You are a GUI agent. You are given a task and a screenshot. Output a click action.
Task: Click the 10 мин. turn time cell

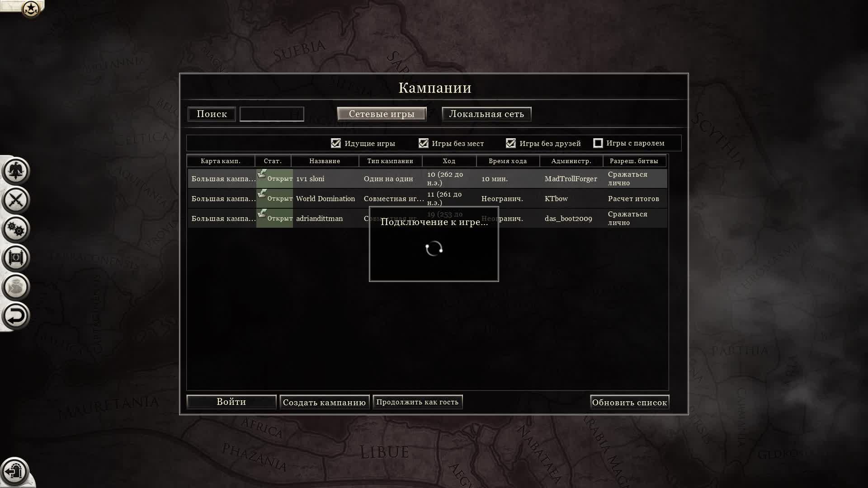[495, 178]
